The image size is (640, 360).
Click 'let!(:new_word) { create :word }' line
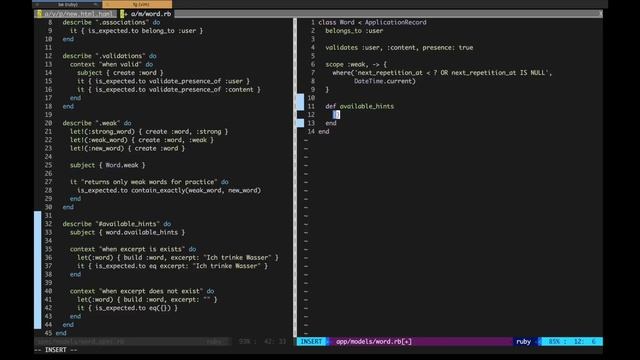127,148
